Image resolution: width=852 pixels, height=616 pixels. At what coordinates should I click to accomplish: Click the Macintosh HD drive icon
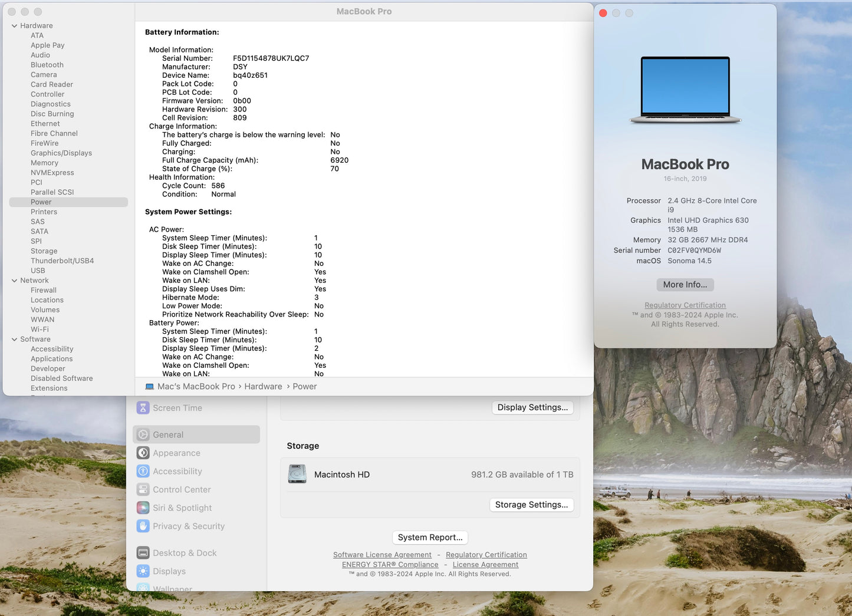point(297,474)
